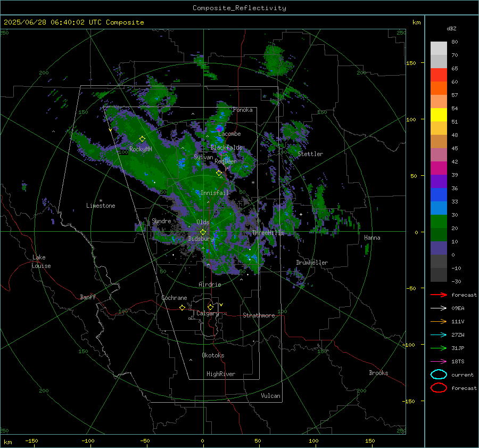Click the Lake Louise label
The width and height of the screenshot is (479, 448).
click(41, 262)
